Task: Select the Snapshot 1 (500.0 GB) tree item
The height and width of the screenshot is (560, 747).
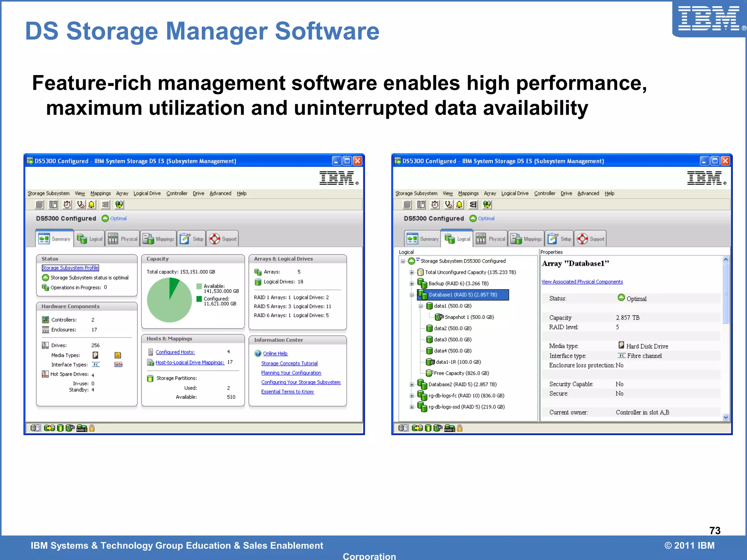Action: click(469, 317)
